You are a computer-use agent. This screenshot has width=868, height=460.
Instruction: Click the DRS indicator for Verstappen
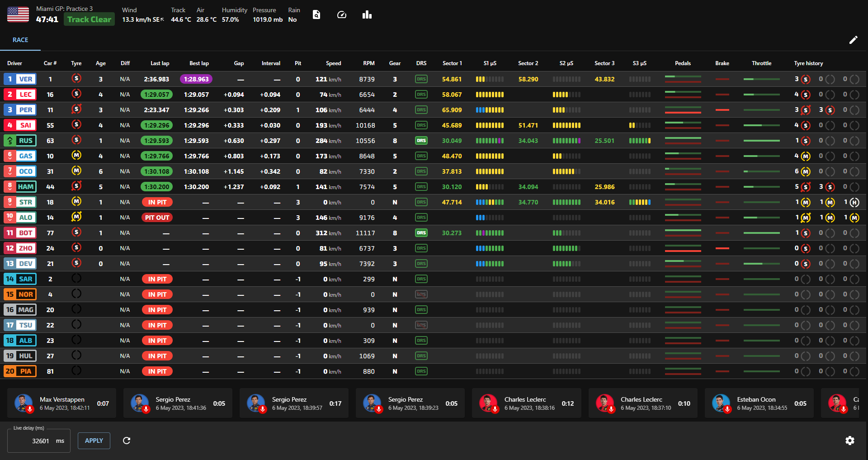(421, 79)
